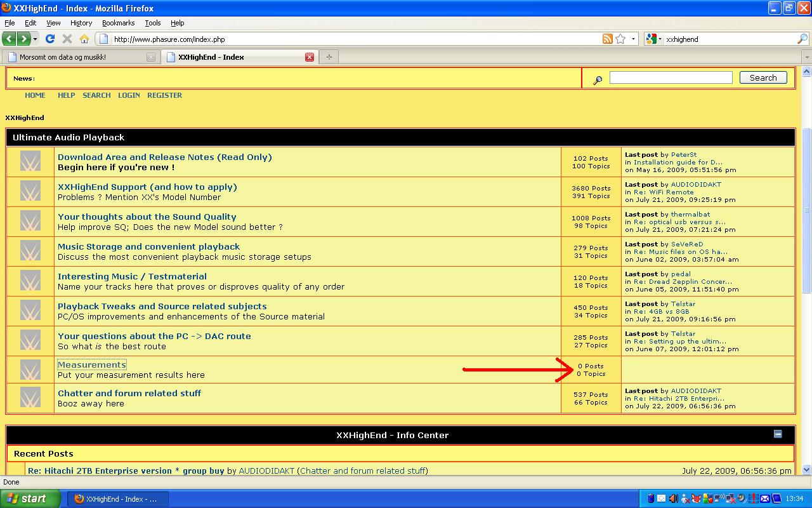Go forward with the browser Forward arrow
This screenshot has width=812, height=508.
click(23, 39)
